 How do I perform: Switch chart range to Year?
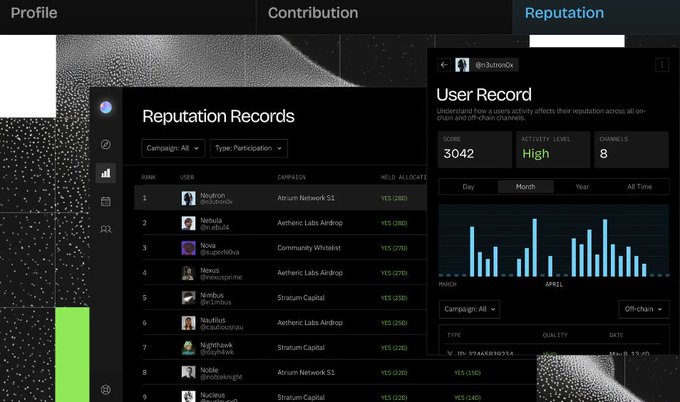[x=582, y=187]
